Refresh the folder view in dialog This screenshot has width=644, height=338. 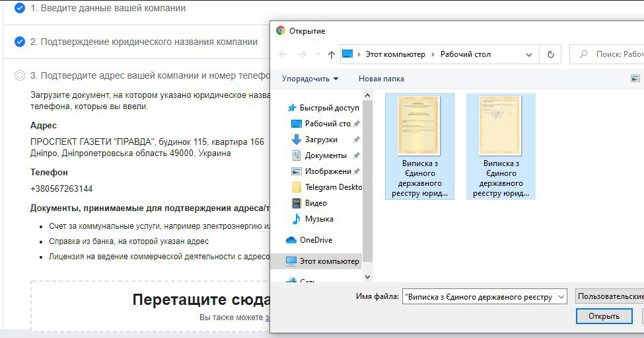550,54
